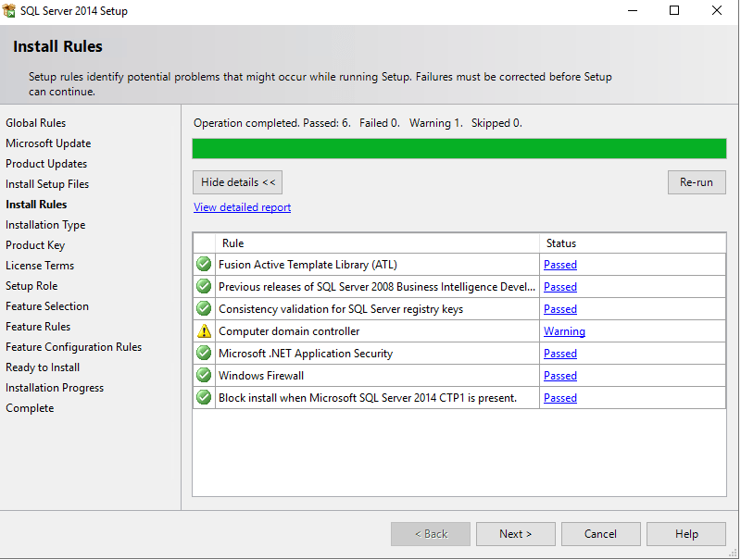Click the Rule column header
Image resolution: width=741 pixels, height=560 pixels.
point(233,243)
